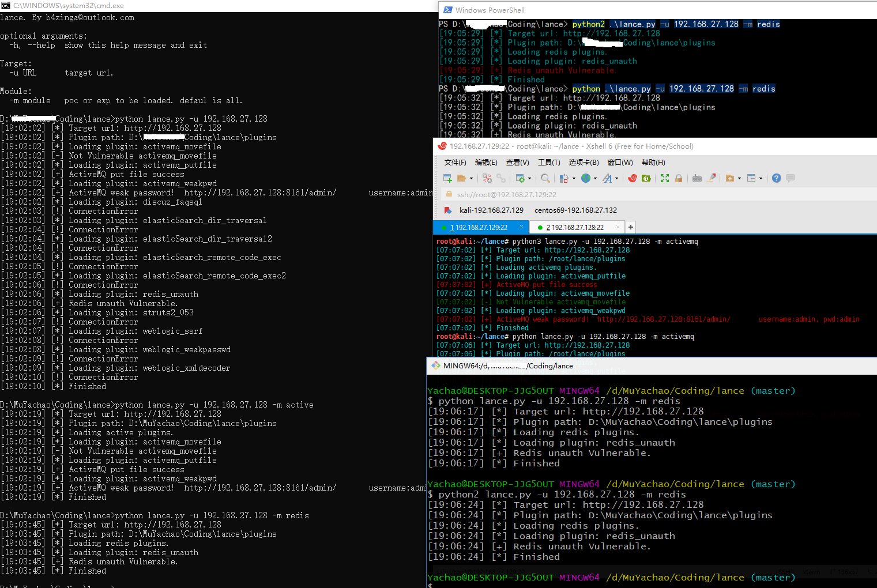Click the Disconnect icon in Xshell toolbar
Viewport: 877px width, 588px height.
[x=487, y=178]
